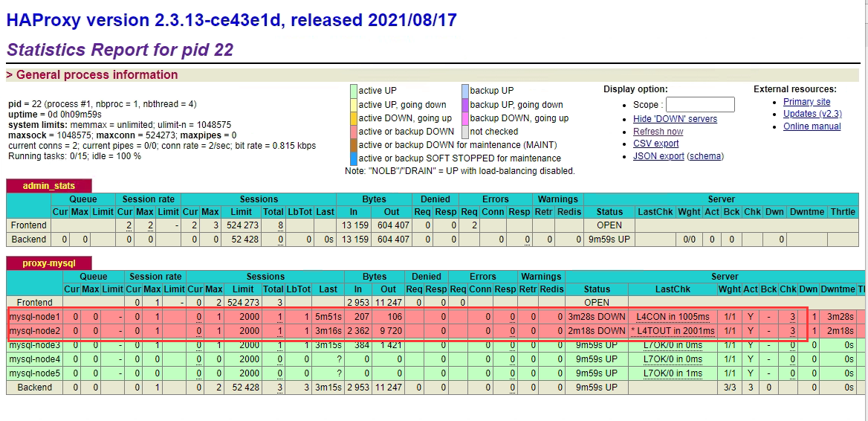
Task: Open the Hide 'DOWN' servers link
Action: coord(675,118)
